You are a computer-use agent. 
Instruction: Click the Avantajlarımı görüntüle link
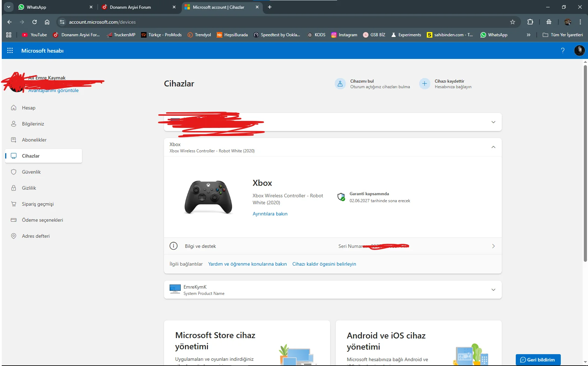(53, 90)
